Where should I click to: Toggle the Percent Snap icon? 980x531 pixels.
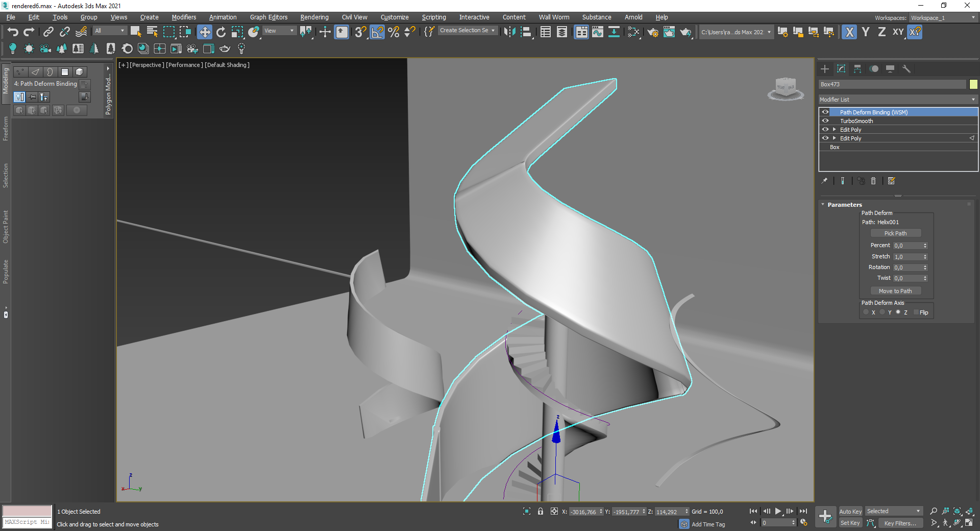click(394, 32)
